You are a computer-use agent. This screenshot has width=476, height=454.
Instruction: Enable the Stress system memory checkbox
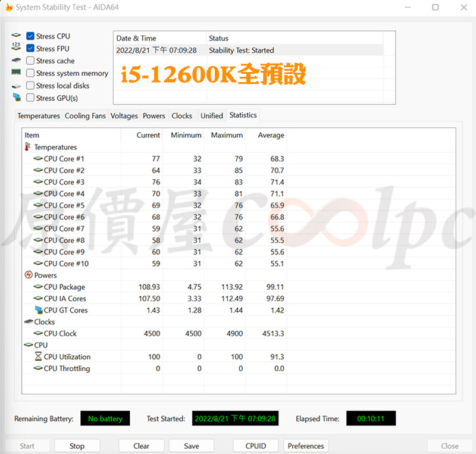point(30,73)
